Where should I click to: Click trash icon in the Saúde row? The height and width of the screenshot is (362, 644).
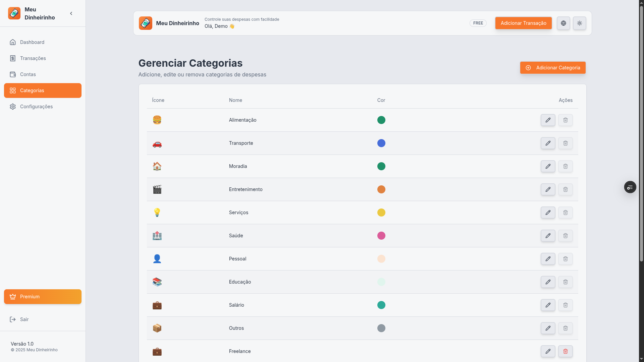[x=565, y=236]
